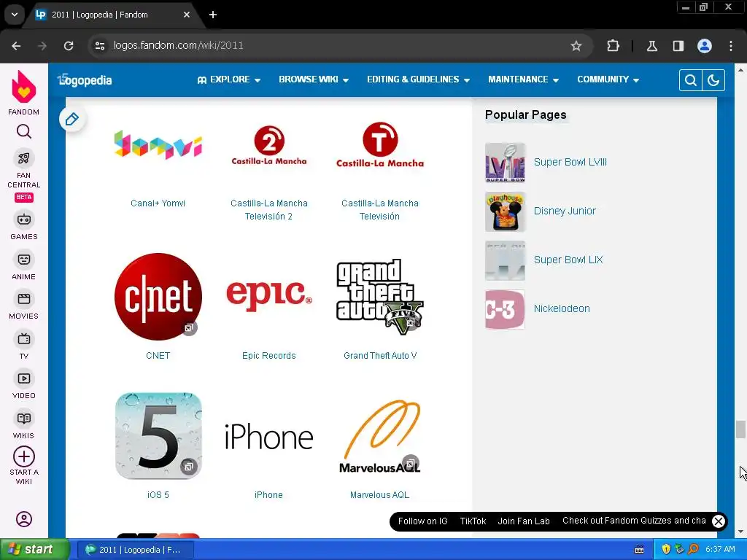Open the Games controller icon
This screenshot has height=560, width=747.
pos(24,219)
